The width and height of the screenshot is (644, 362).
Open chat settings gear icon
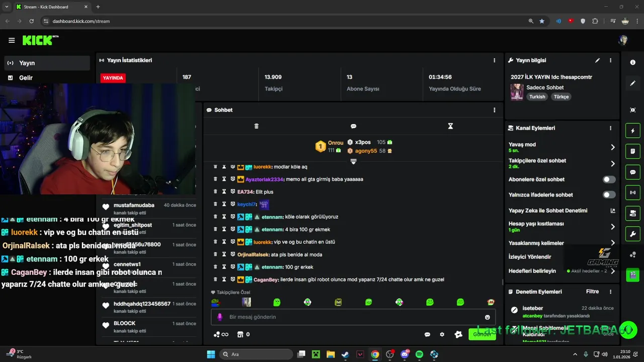click(x=442, y=334)
